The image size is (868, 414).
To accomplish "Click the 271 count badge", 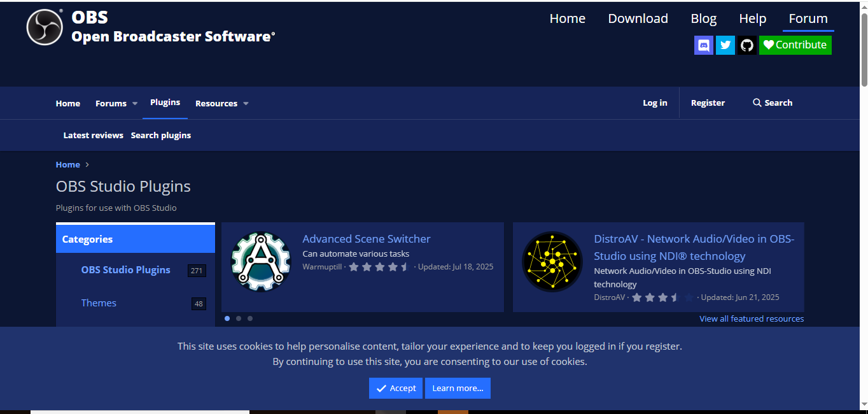I will point(197,271).
